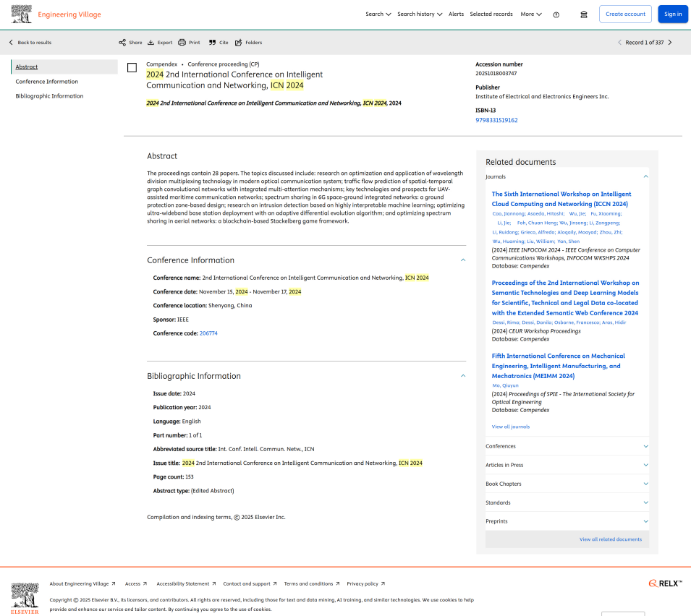
Task: Open the help question mark icon
Action: 556,14
